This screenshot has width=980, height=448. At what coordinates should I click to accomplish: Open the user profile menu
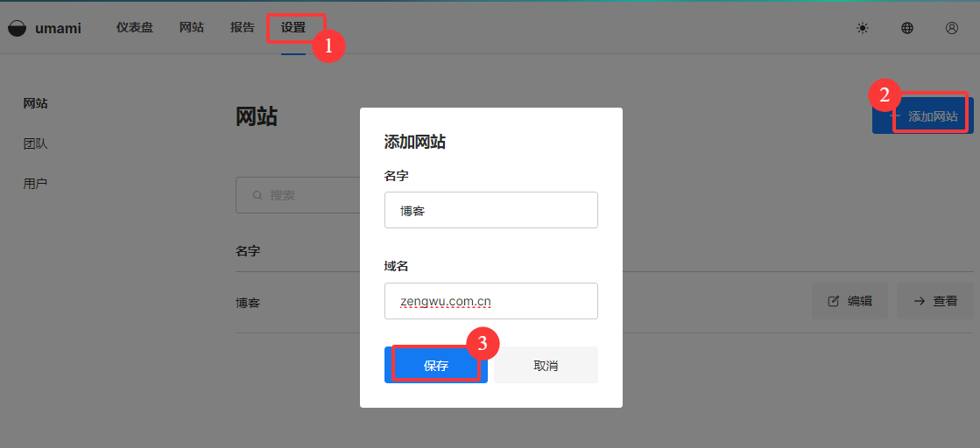click(x=952, y=28)
